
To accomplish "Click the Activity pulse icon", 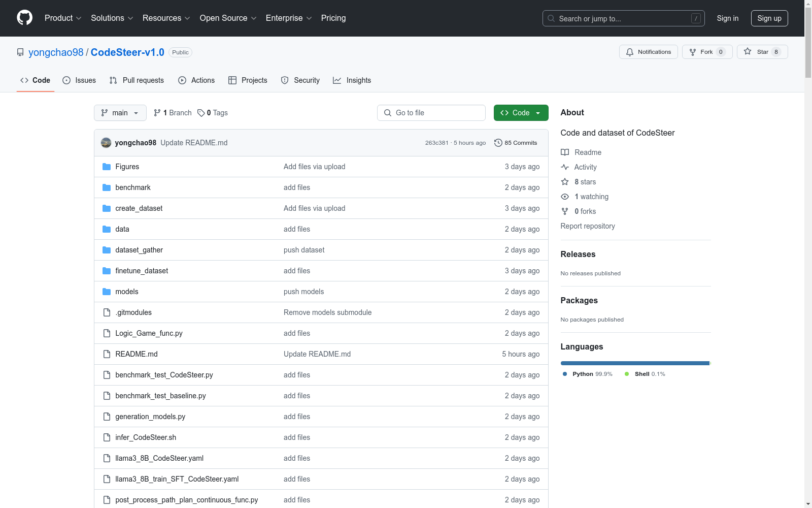I will click(565, 167).
